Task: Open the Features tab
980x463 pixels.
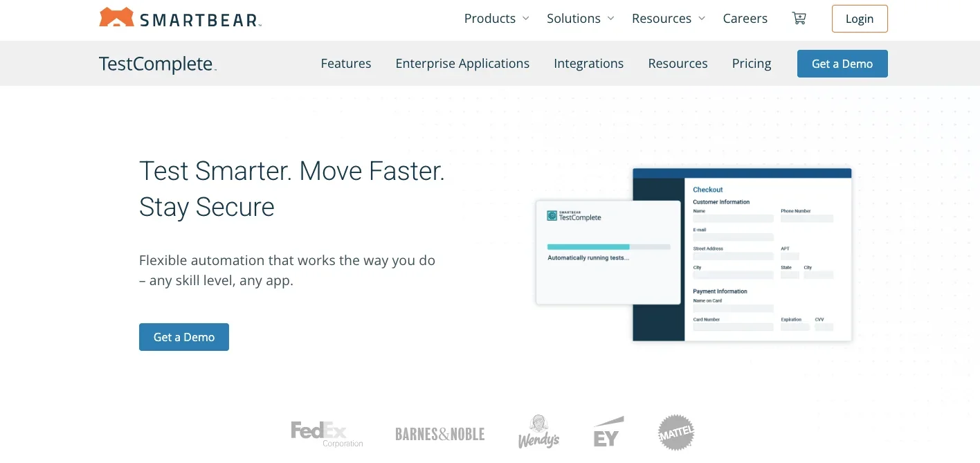Action: coord(346,64)
